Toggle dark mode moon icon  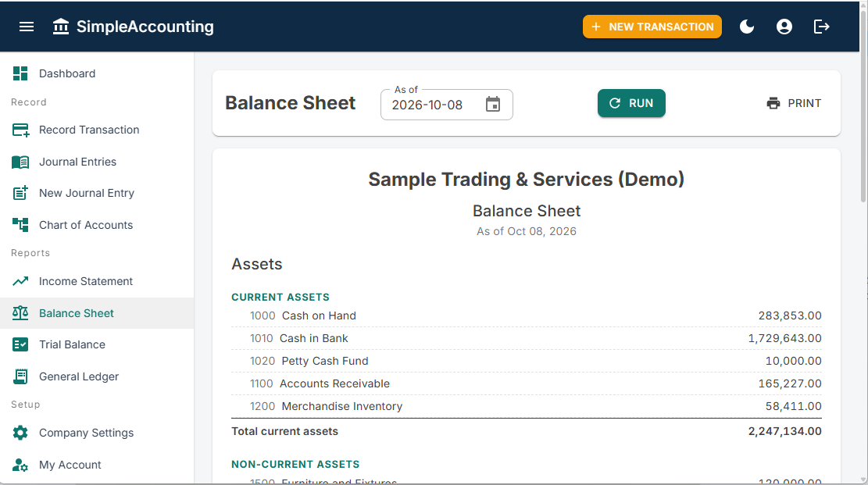click(747, 27)
